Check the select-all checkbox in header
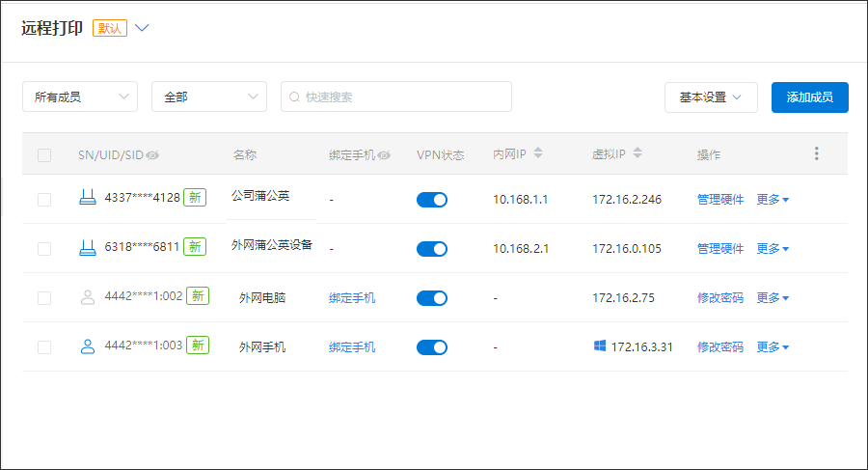The image size is (868, 470). (44, 155)
